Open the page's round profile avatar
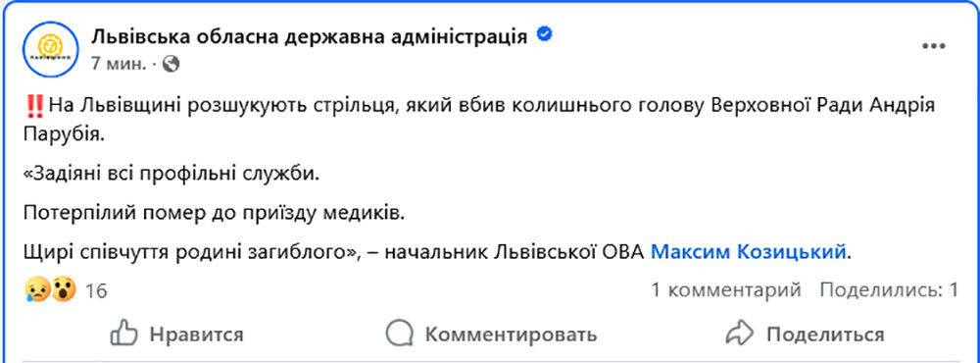Screen dimensions: 980x363 click(51, 49)
